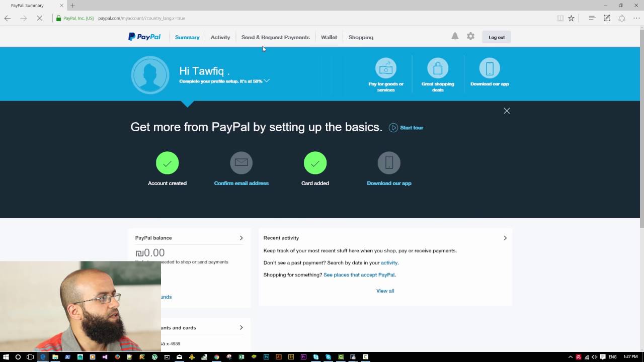Expand the Recent activity arrow
This screenshot has width=644, height=362.
tap(505, 238)
